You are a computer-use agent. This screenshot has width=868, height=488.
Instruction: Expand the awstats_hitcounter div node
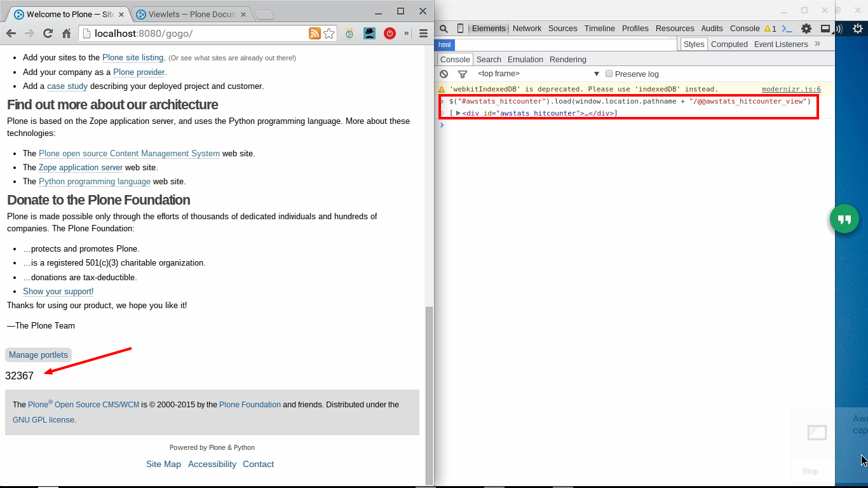pos(458,113)
